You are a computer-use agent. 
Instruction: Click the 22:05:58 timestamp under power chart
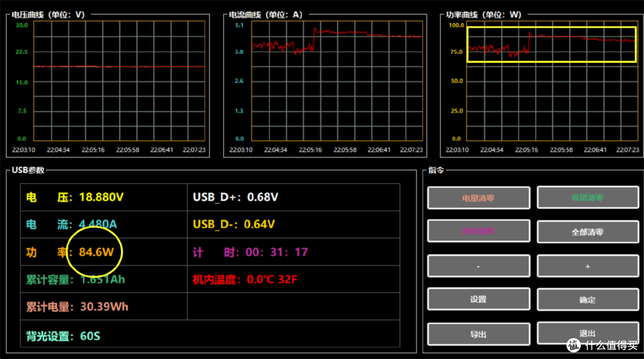[562, 150]
